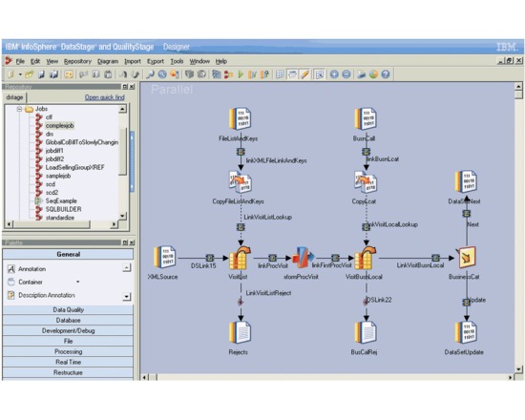Expand the Real Time palette section
The image size is (525, 420).
[x=68, y=362]
